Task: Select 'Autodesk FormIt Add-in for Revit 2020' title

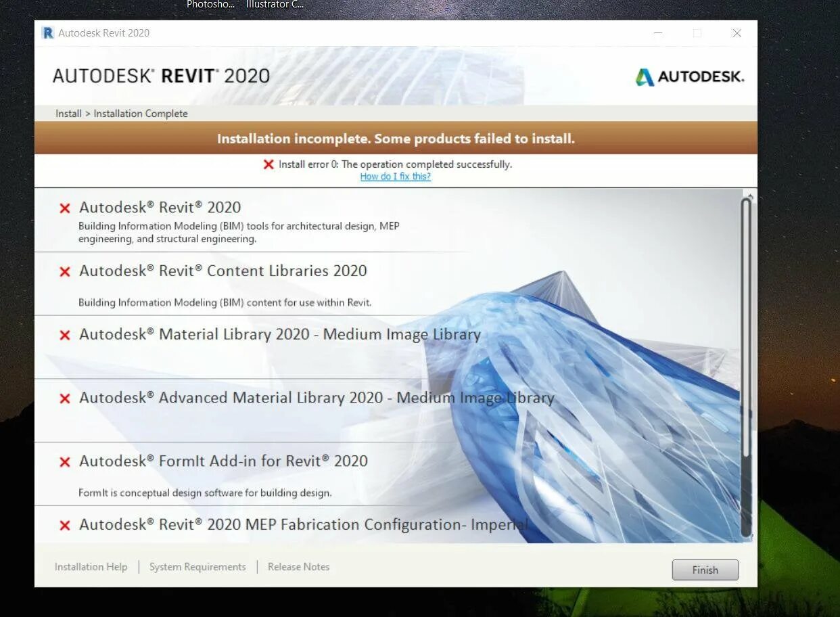Action: click(223, 461)
